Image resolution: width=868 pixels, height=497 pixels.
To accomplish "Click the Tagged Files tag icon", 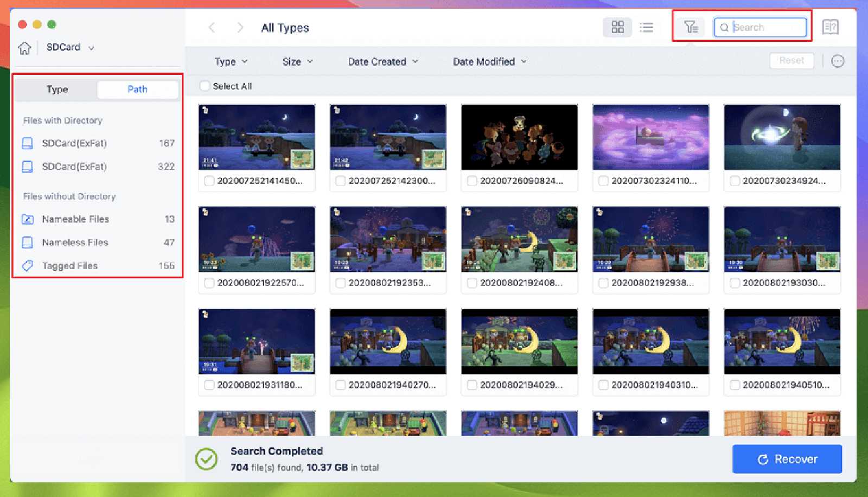I will coord(27,266).
